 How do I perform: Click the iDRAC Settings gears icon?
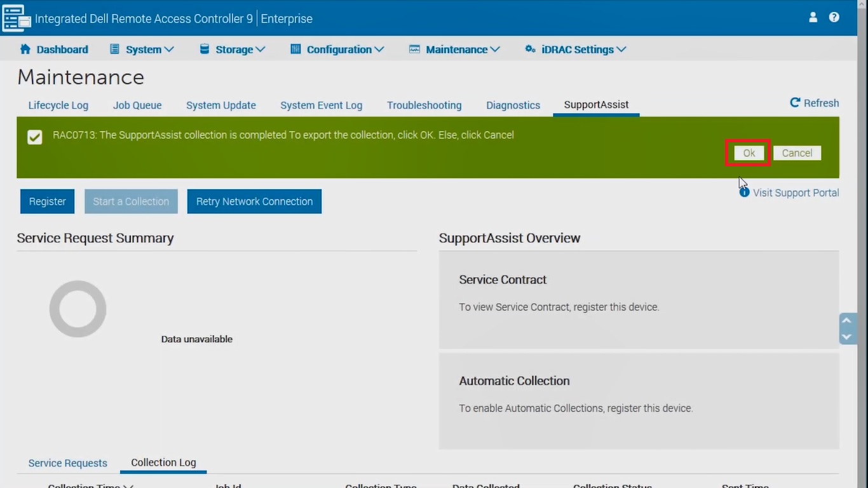pos(530,50)
